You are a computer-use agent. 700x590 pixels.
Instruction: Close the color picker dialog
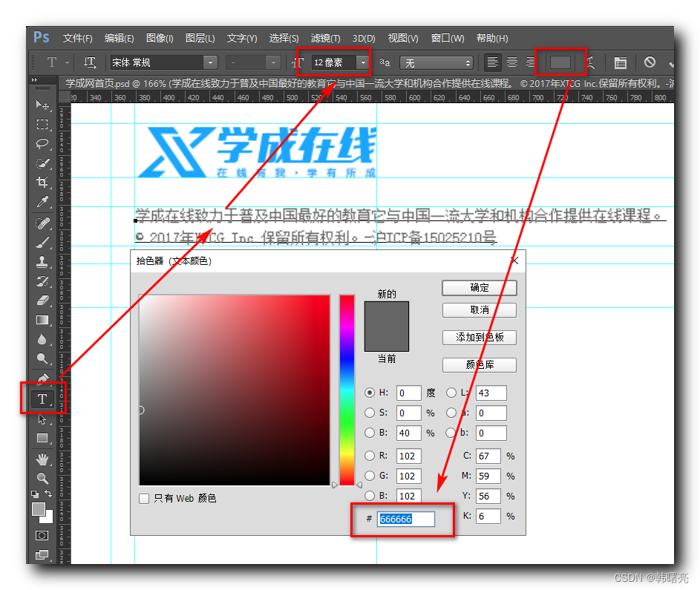pos(514,260)
